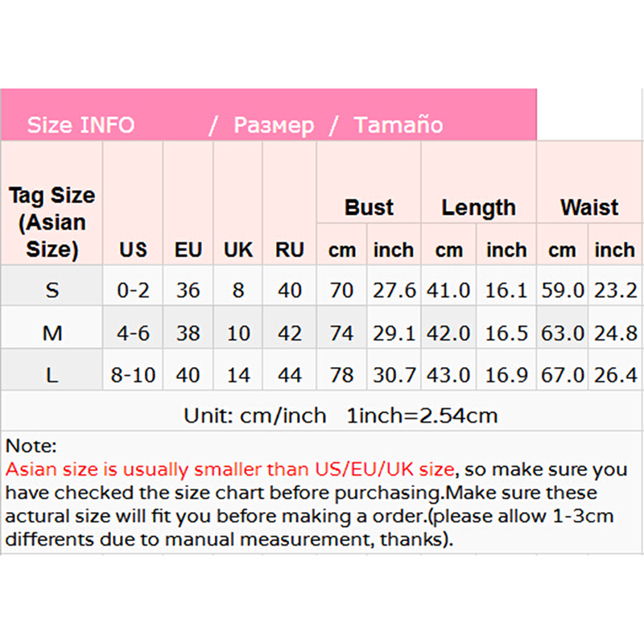Screen dimensions: 644x644
Task: Click the 'RU' column header
Action: click(x=289, y=250)
